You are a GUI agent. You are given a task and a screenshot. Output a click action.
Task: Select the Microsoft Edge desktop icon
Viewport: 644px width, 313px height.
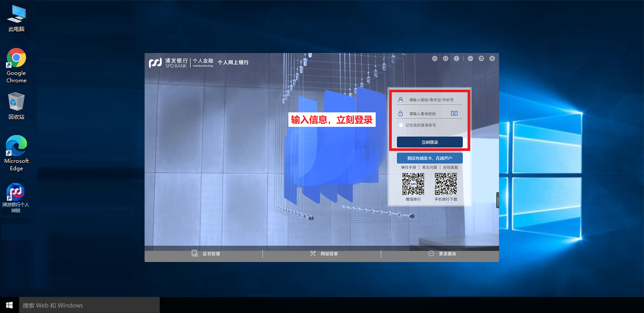coord(16,153)
